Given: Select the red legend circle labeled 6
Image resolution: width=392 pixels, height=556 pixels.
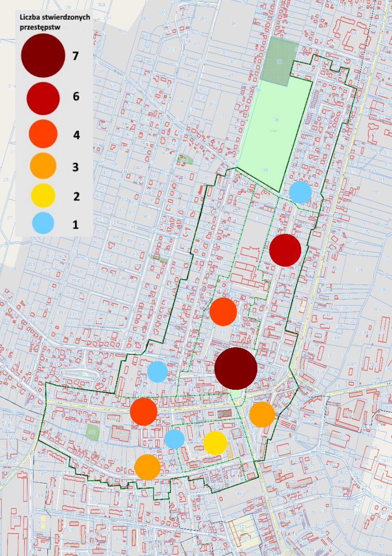Looking at the screenshot, I should [x=43, y=98].
